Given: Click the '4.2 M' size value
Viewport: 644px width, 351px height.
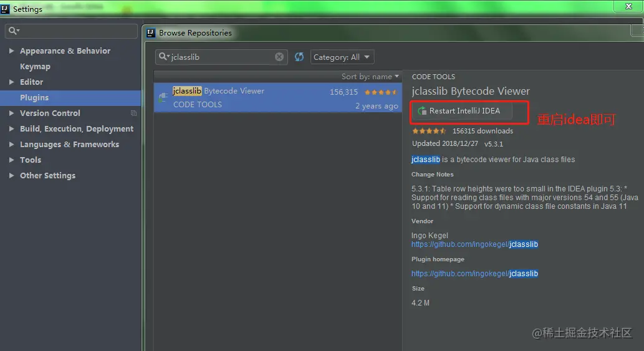Looking at the screenshot, I should point(421,303).
